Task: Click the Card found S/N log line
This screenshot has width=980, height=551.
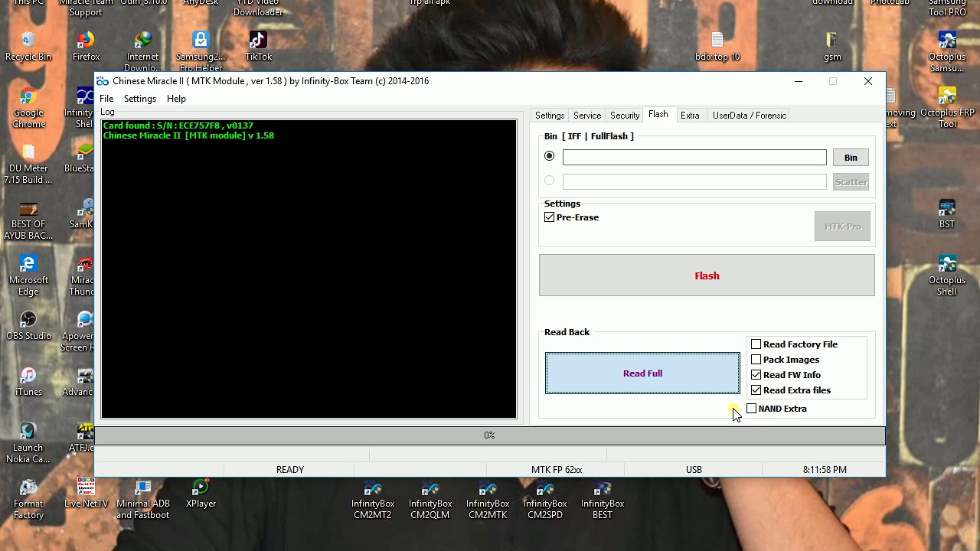Action: coord(178,126)
